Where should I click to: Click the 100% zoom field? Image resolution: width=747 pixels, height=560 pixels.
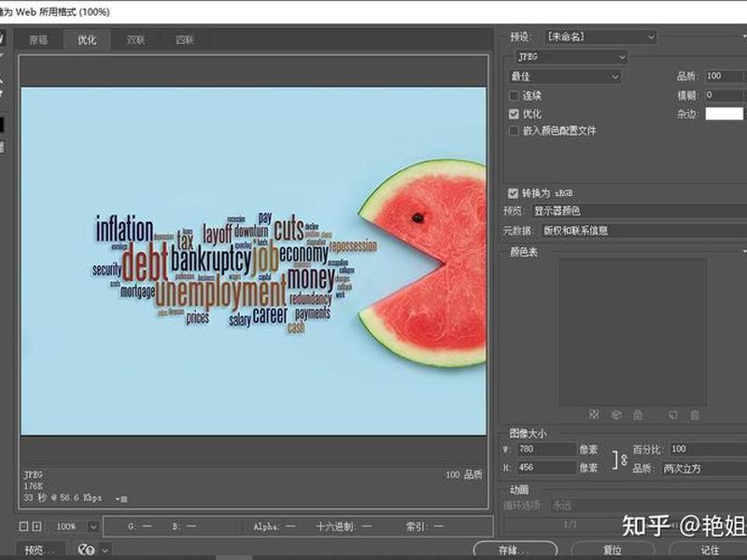(x=66, y=526)
